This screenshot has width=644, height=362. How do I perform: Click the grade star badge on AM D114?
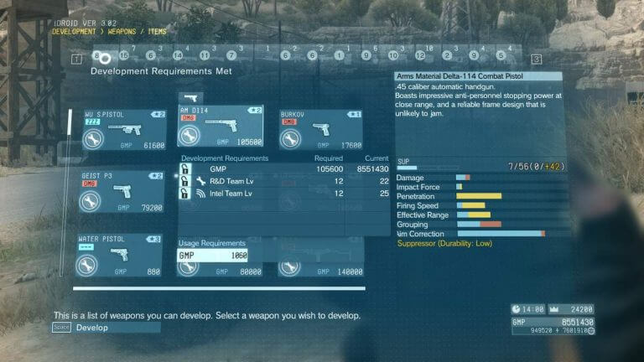(x=255, y=111)
